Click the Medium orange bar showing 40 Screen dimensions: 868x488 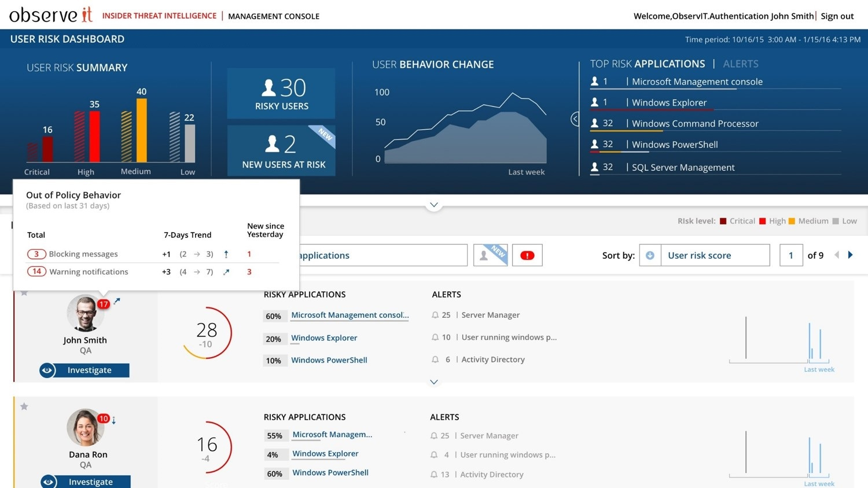click(141, 130)
